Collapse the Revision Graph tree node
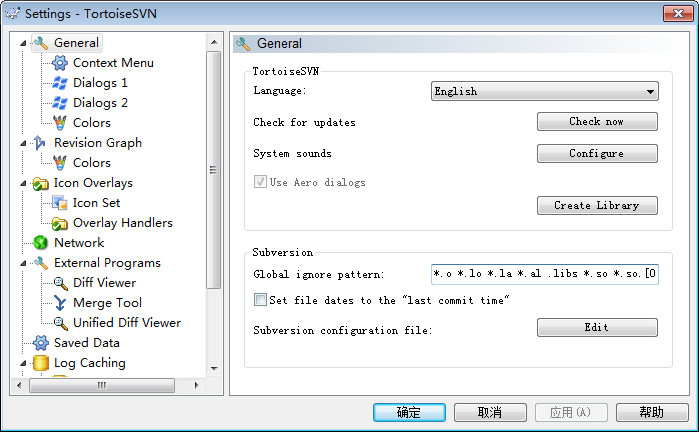This screenshot has width=699, height=432. pos(23,143)
